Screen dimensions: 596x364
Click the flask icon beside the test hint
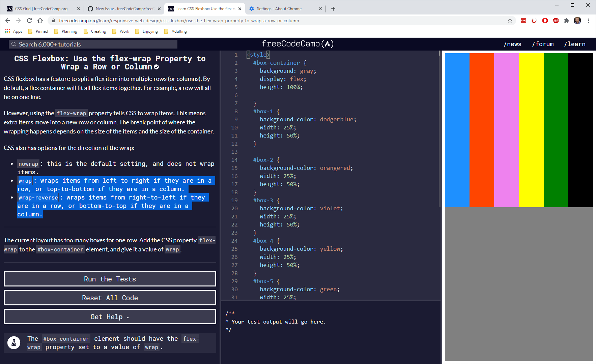[14, 343]
